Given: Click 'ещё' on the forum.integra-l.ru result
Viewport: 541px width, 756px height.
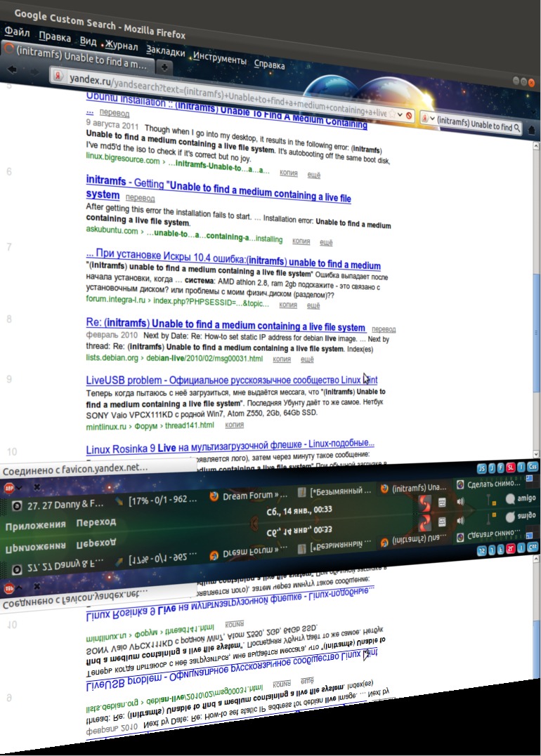Looking at the screenshot, I should (313, 305).
